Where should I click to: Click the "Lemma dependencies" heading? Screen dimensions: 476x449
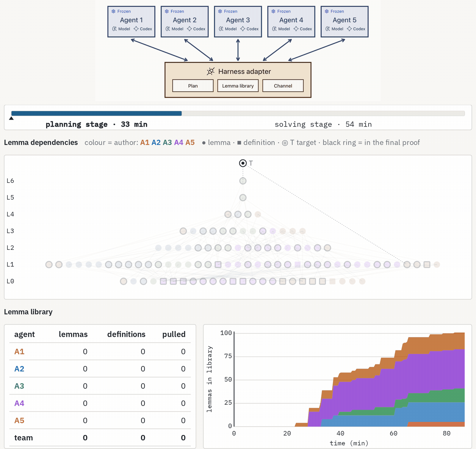point(41,143)
